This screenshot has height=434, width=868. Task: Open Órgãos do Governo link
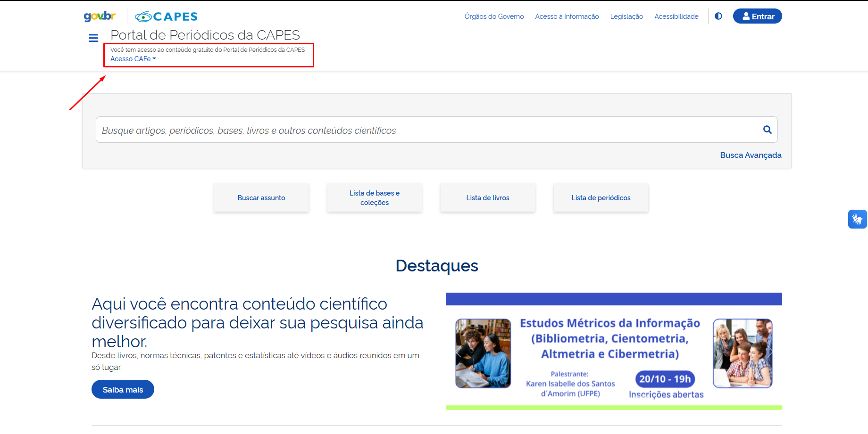point(494,16)
